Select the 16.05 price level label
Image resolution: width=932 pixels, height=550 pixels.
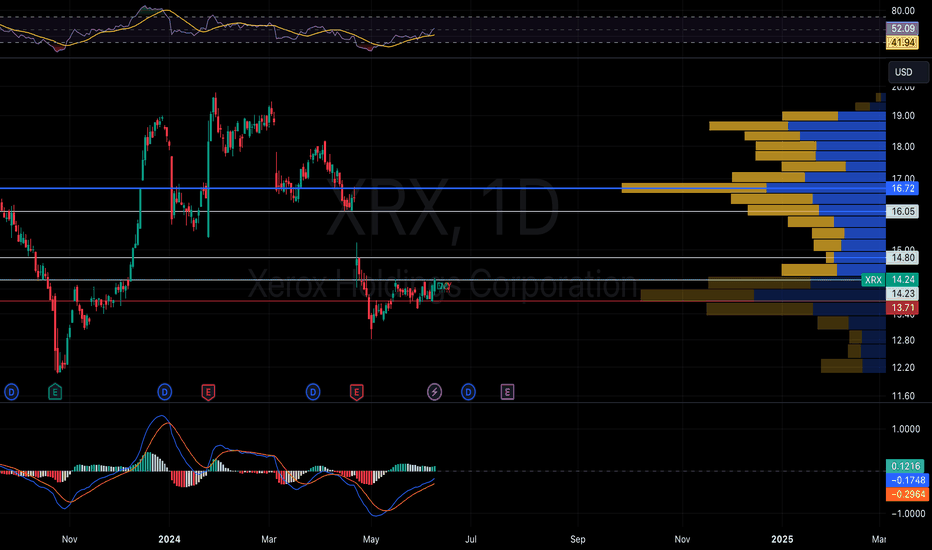tap(902, 211)
